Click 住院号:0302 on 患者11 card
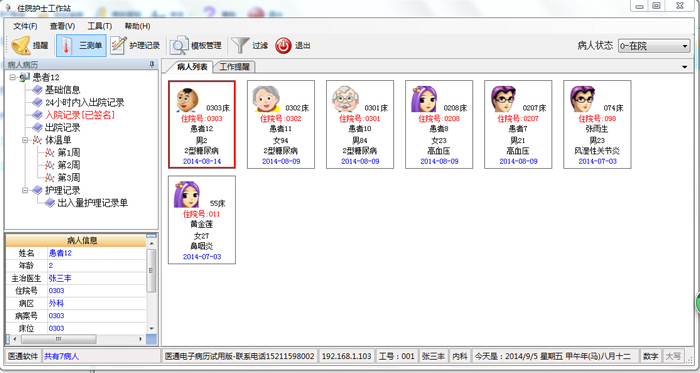Screen dimensions: 700x373 (281, 119)
